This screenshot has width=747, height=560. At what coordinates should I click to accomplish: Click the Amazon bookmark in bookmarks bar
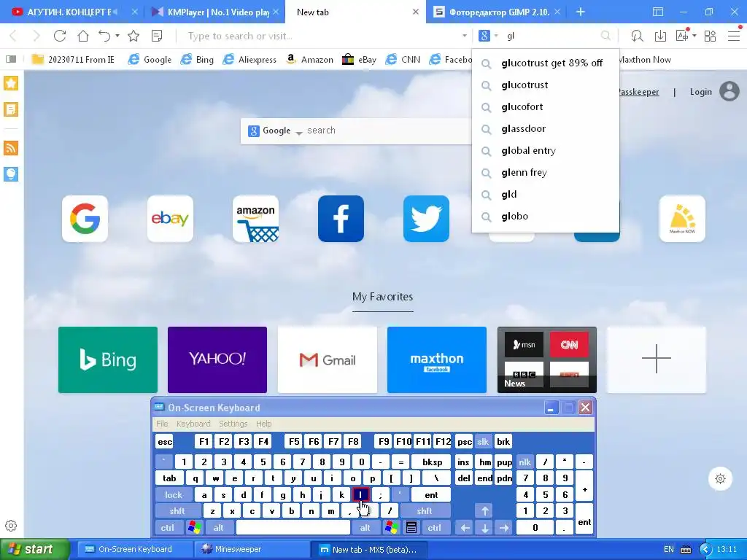309,59
